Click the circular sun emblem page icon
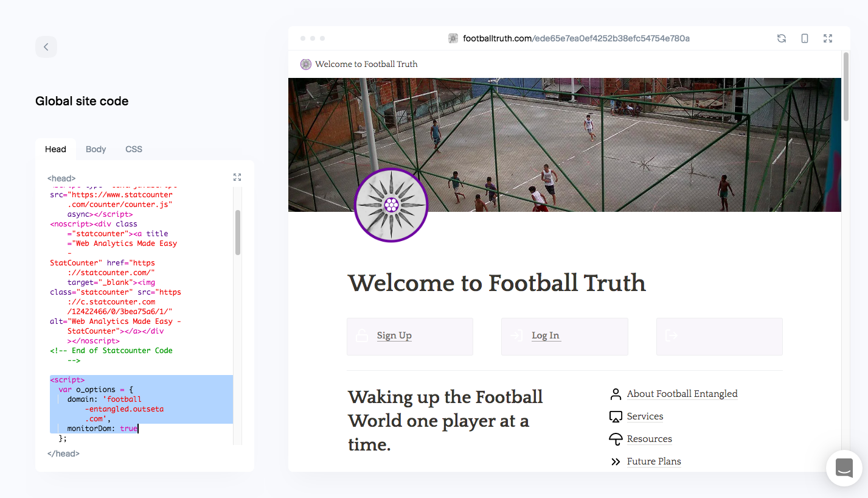Image resolution: width=868 pixels, height=498 pixels. click(x=391, y=205)
